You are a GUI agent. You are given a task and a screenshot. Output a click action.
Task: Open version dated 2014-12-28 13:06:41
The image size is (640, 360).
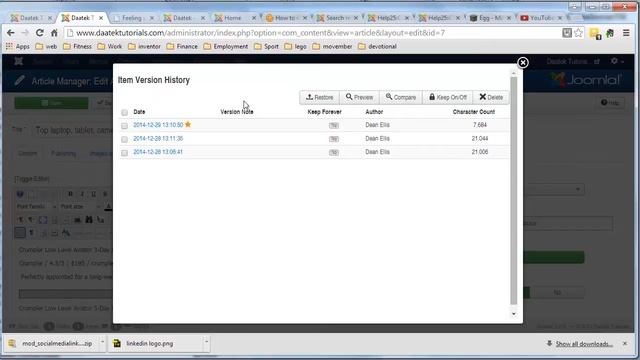pos(158,152)
